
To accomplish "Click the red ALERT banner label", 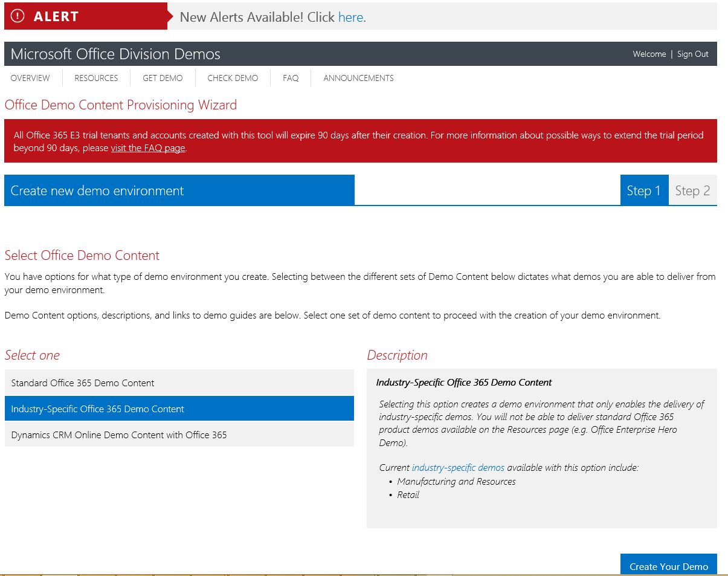I will pos(85,16).
